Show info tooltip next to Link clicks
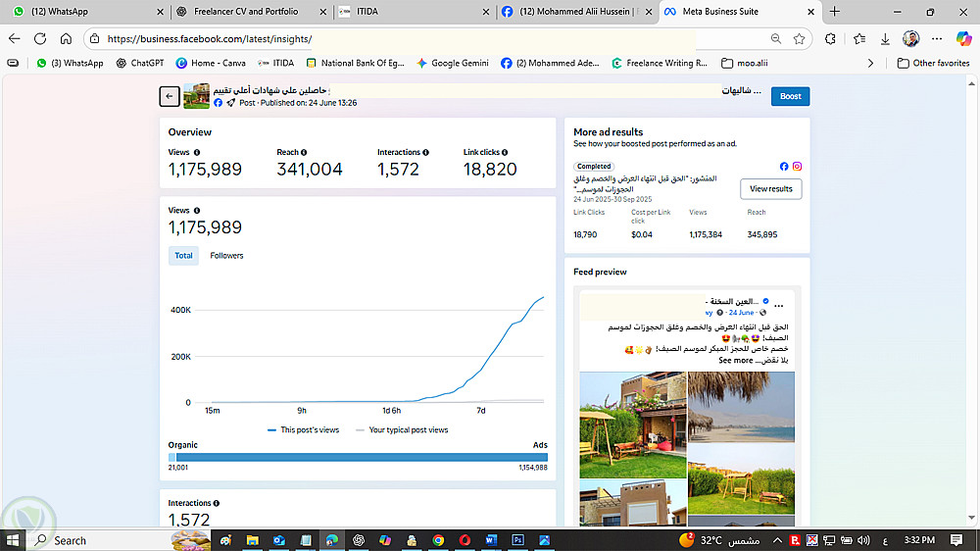The width and height of the screenshot is (980, 551). 505,153
